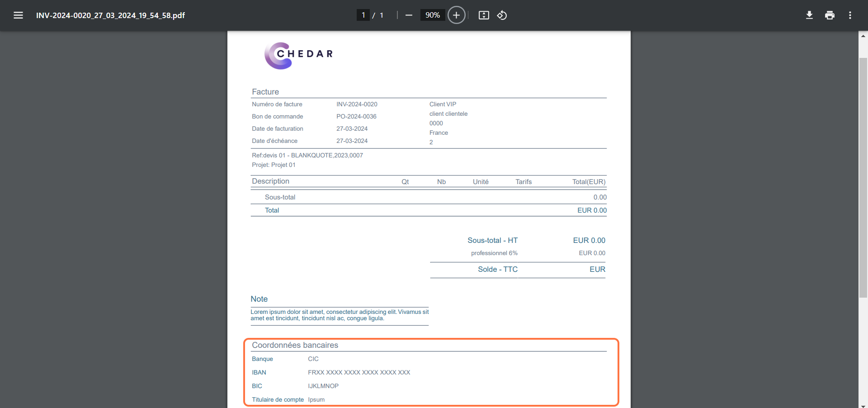Click the Titulaire de compte label
Screen dimensions: 868x408
(x=278, y=399)
